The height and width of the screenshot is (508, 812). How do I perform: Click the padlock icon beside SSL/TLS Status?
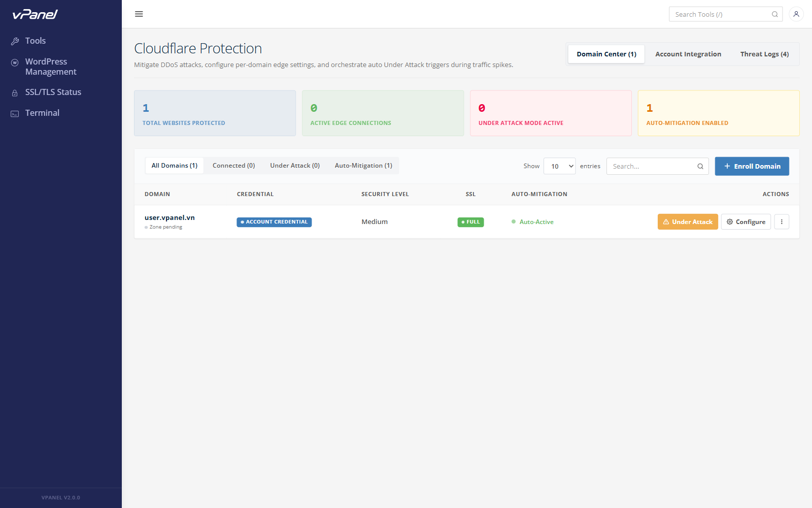pyautogui.click(x=15, y=93)
